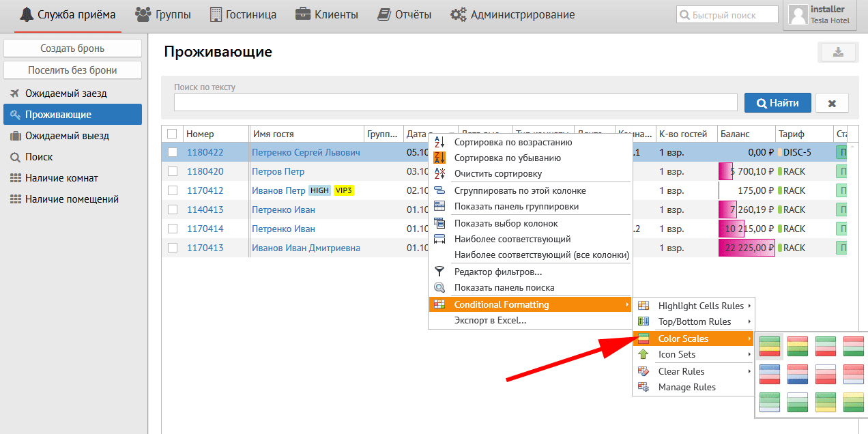Focus the Быстрый поиск quick search field
The image size is (868, 434).
pos(727,14)
